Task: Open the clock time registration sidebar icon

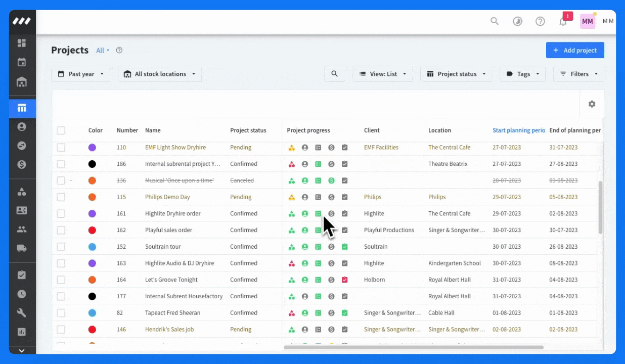Action: [x=22, y=294]
